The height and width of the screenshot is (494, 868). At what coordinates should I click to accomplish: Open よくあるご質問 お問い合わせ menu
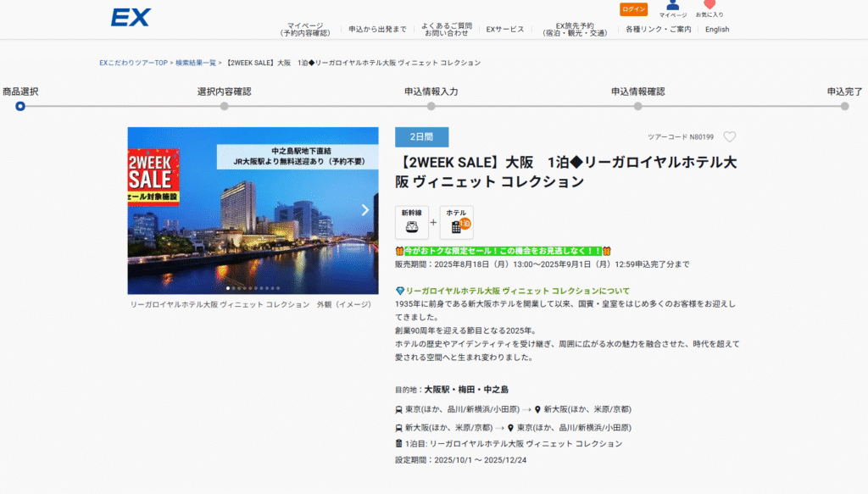(448, 30)
